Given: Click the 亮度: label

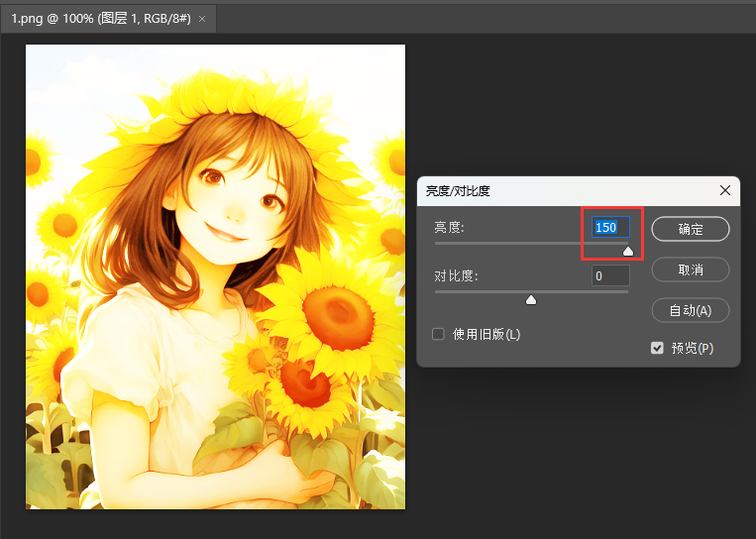Looking at the screenshot, I should point(449,227).
